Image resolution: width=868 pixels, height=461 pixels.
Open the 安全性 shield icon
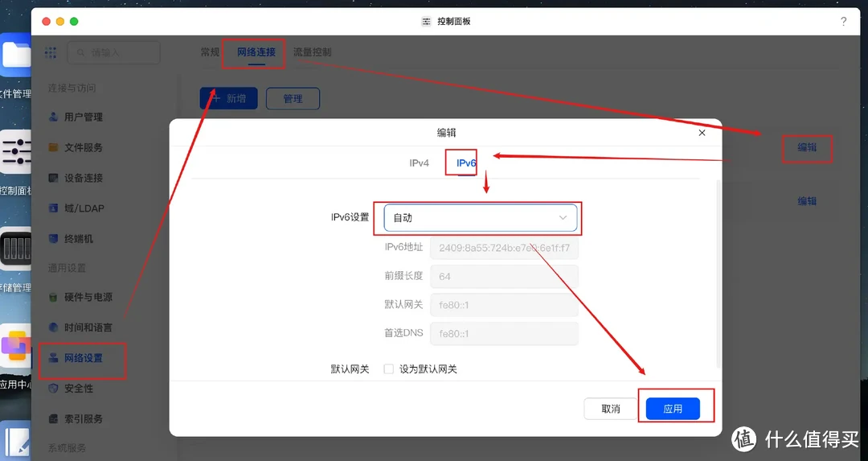[x=53, y=389]
